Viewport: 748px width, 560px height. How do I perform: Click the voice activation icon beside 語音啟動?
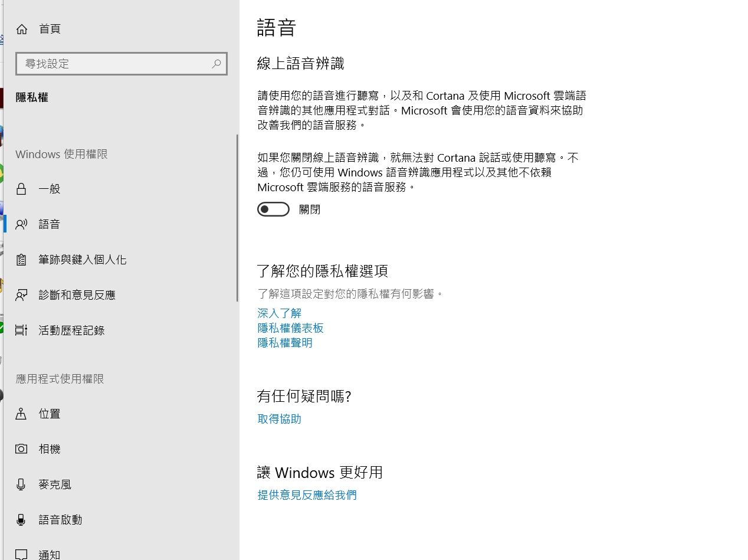click(21, 520)
